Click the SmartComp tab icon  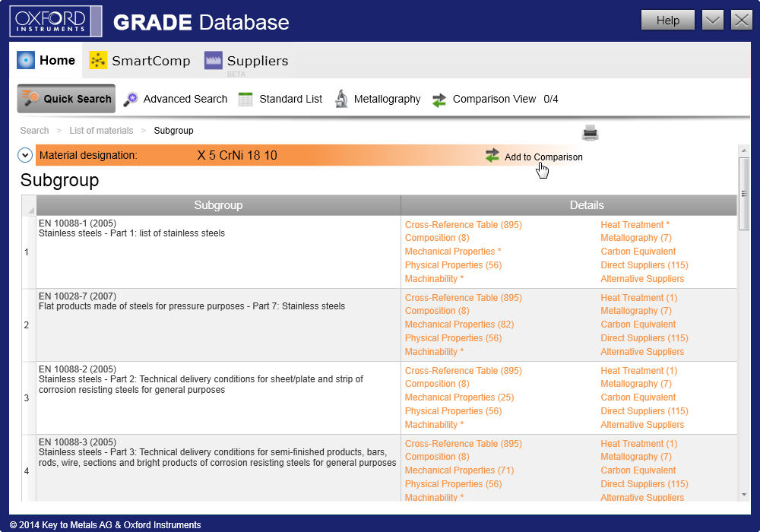click(98, 61)
